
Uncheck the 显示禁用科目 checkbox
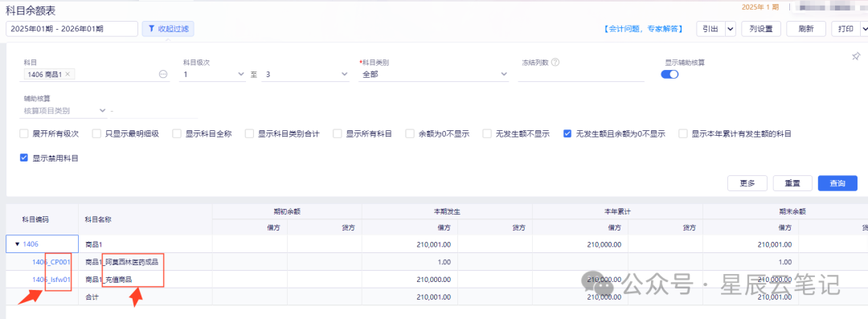pyautogui.click(x=24, y=157)
